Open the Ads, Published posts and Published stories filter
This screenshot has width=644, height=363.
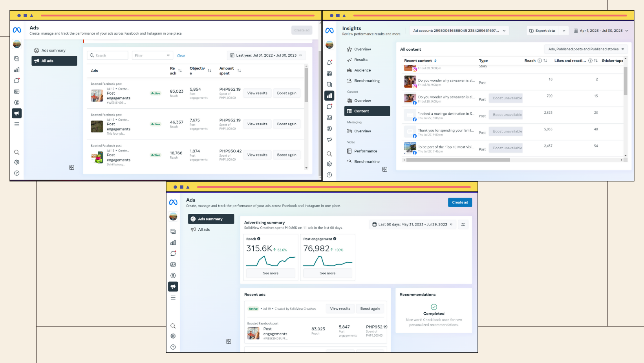[x=586, y=49]
